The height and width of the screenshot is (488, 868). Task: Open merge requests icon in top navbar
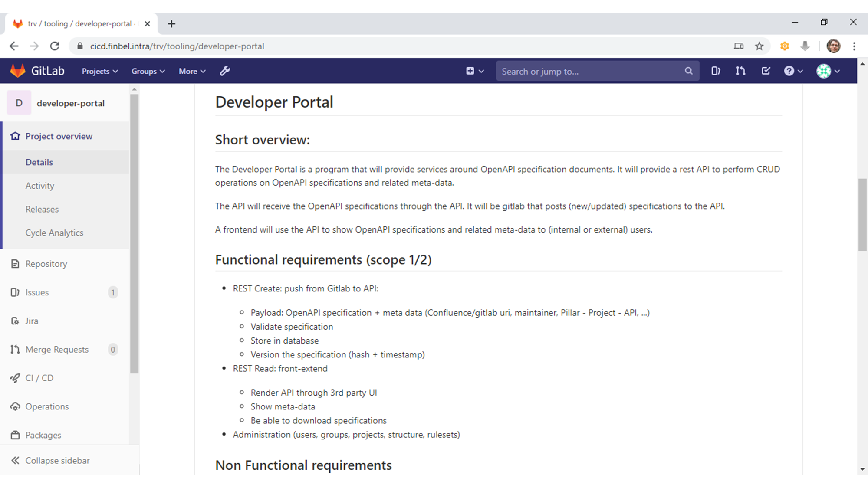tap(740, 71)
